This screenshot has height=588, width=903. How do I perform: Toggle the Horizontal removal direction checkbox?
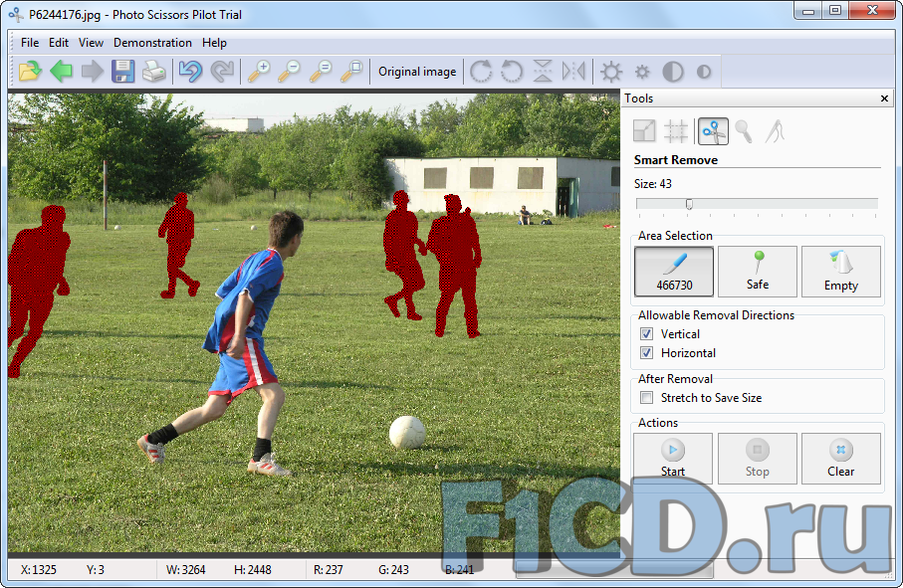click(x=647, y=352)
